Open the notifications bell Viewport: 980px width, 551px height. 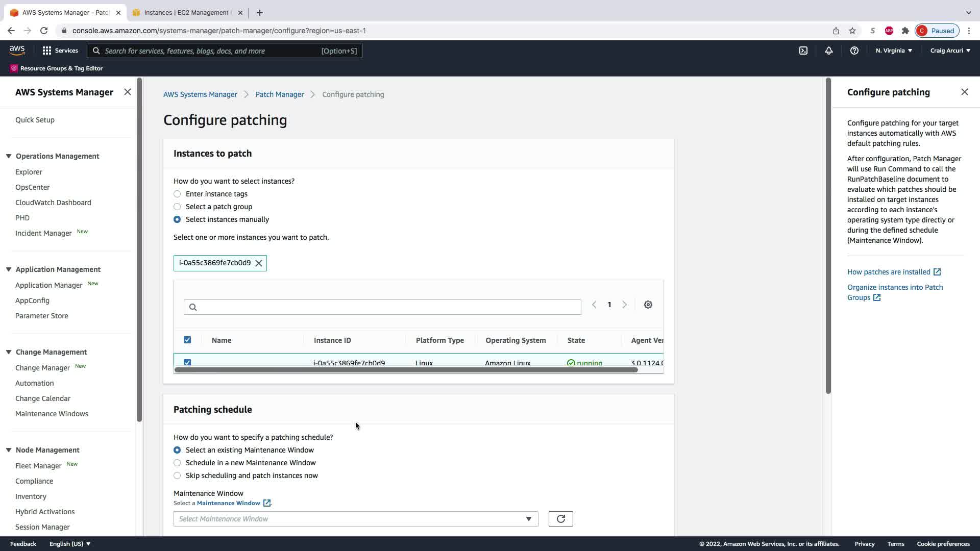click(829, 51)
